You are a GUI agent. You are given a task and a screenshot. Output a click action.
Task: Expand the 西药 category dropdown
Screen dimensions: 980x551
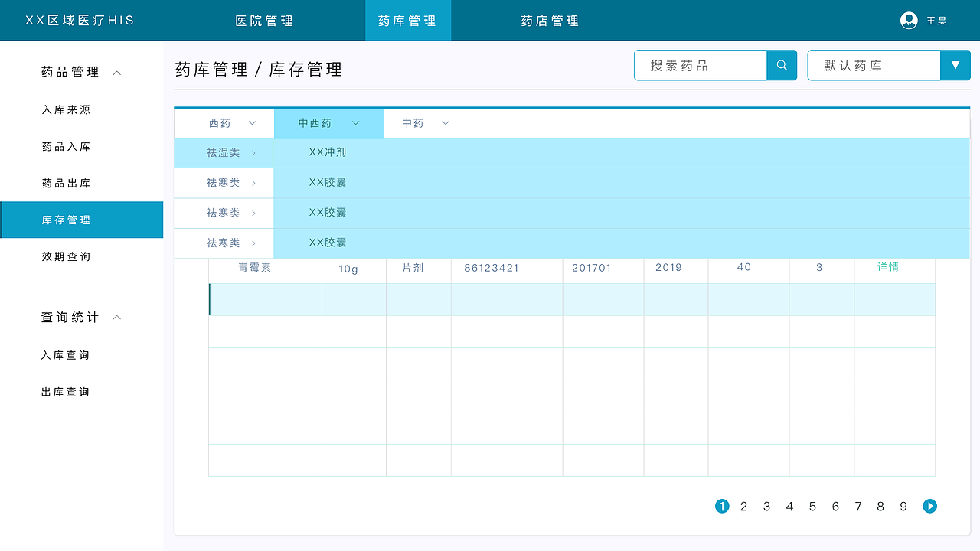(x=252, y=123)
